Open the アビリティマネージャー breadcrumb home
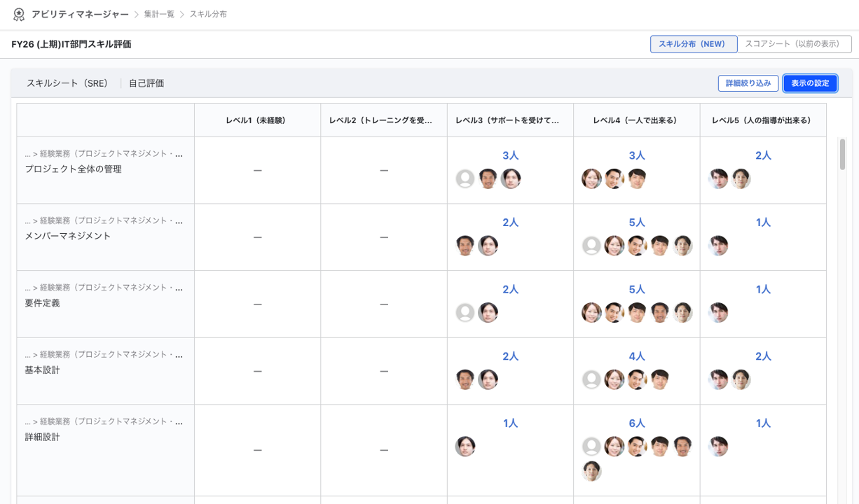859x504 pixels. click(80, 14)
